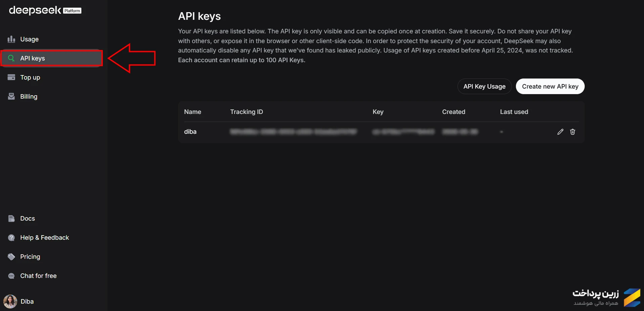The height and width of the screenshot is (311, 644).
Task: Click the API Key Usage button
Action: [484, 86]
